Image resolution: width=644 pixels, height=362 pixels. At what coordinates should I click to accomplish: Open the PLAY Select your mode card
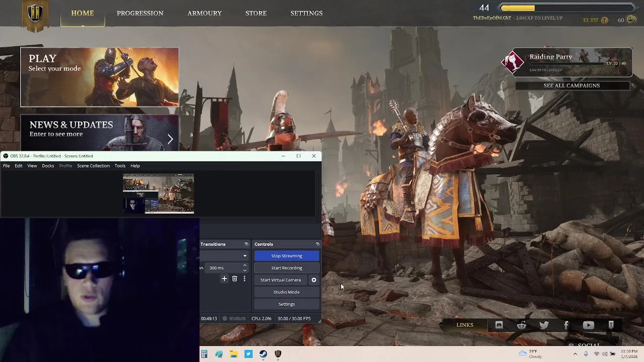coord(100,77)
